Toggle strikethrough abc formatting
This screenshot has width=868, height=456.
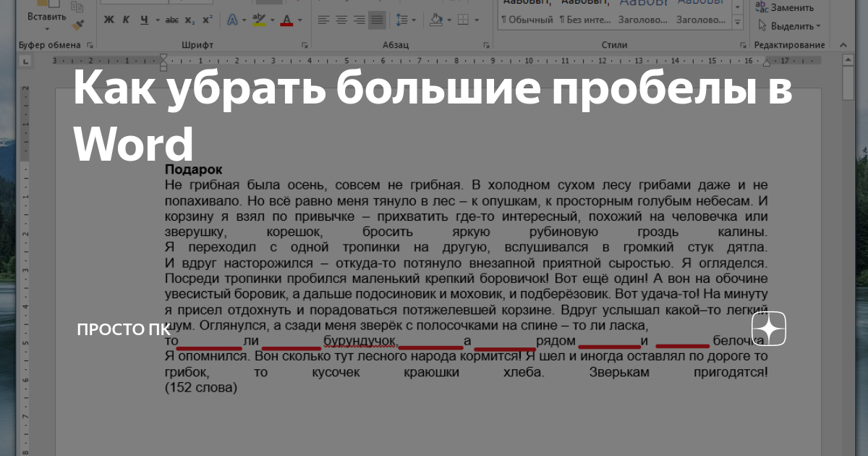172,20
